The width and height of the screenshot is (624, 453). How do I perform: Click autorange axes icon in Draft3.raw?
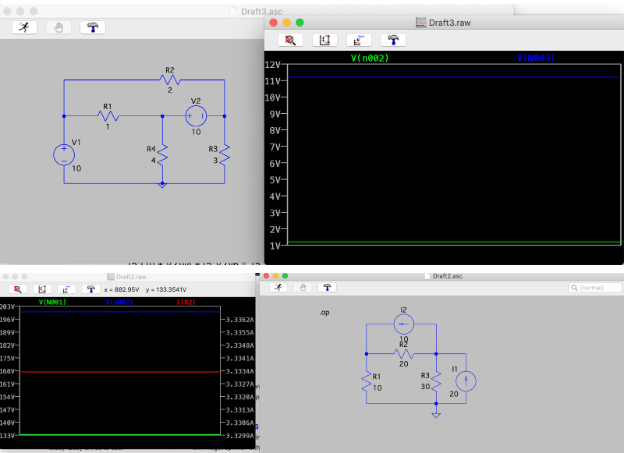pyautogui.click(x=324, y=40)
